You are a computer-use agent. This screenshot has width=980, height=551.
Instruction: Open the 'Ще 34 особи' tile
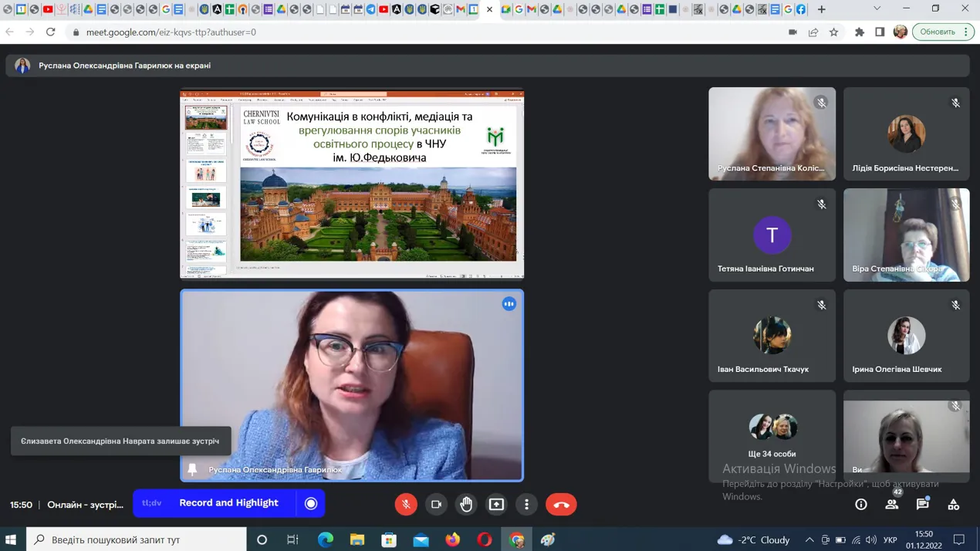tap(772, 436)
